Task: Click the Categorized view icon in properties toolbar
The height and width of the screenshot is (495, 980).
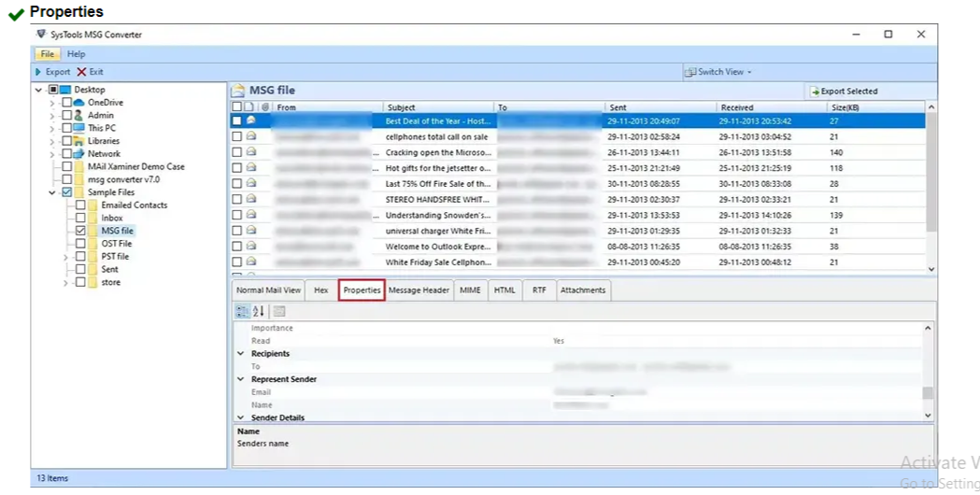Action: coord(243,311)
